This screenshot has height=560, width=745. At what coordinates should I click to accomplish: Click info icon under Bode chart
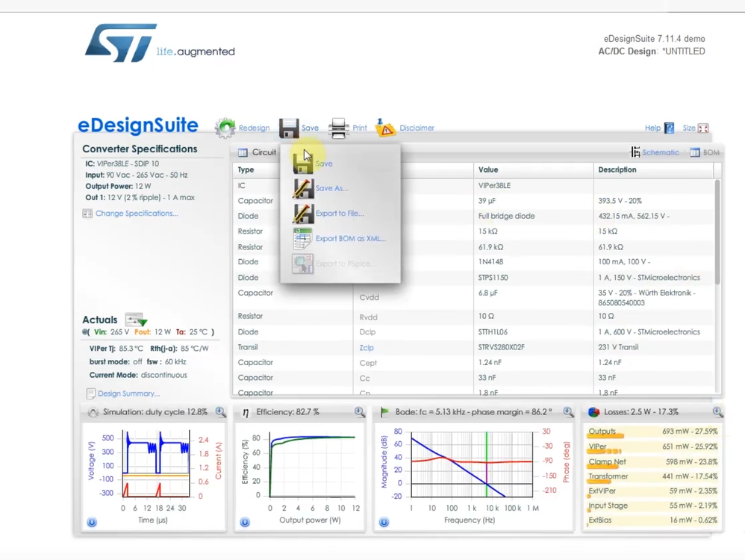click(384, 522)
